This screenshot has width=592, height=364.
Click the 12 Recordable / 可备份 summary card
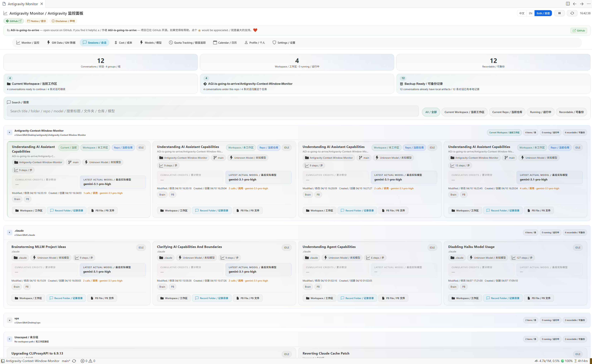pos(493,62)
